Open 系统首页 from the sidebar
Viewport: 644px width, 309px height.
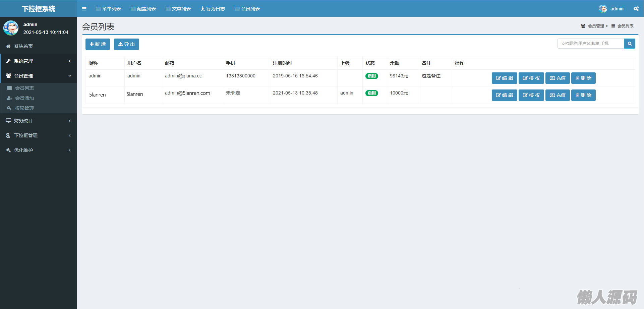(23, 46)
